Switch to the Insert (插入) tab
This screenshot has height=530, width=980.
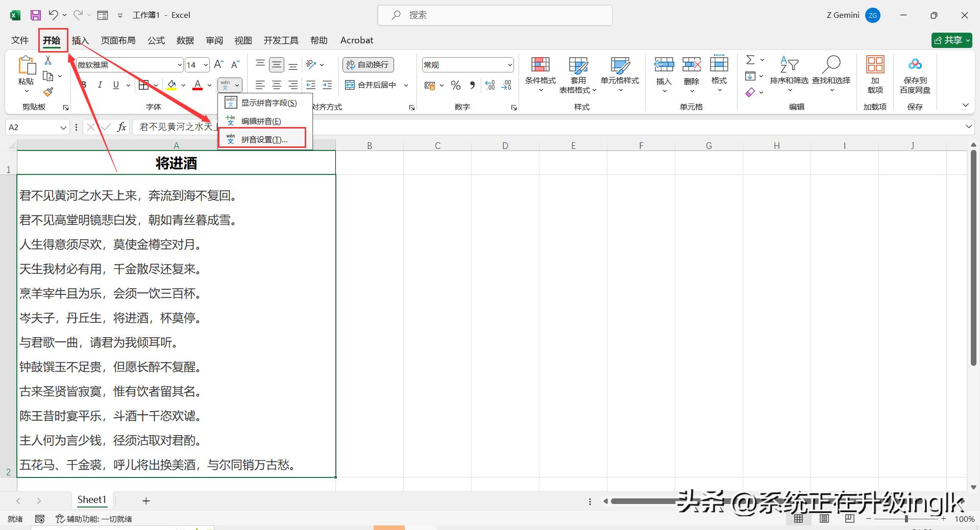tap(80, 40)
